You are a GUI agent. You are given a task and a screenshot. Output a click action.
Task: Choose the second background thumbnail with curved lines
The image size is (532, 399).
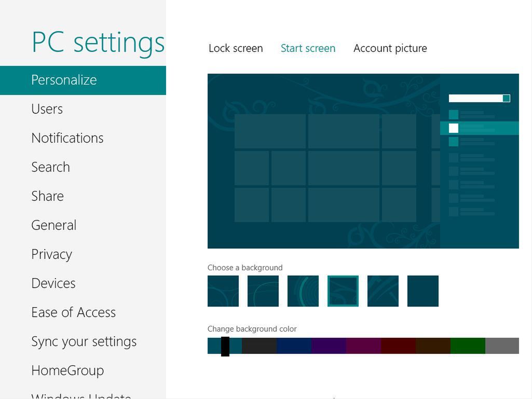coord(263,291)
